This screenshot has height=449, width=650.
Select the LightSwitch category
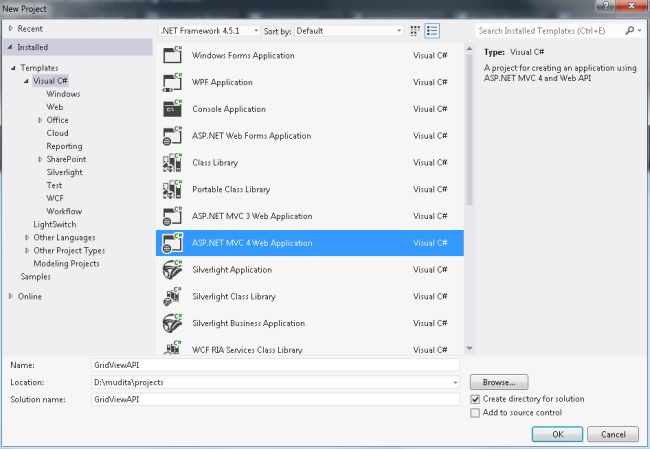55,224
